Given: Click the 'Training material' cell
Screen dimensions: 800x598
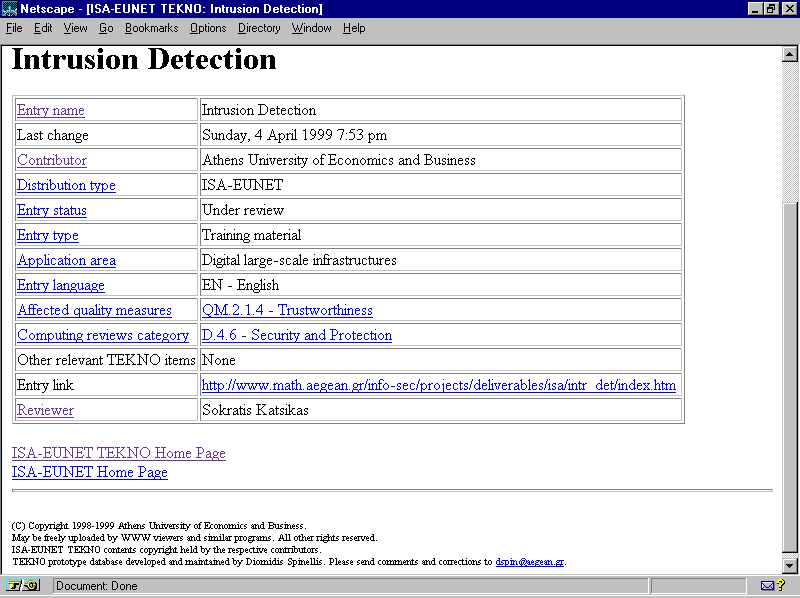Looking at the screenshot, I should (x=441, y=235).
